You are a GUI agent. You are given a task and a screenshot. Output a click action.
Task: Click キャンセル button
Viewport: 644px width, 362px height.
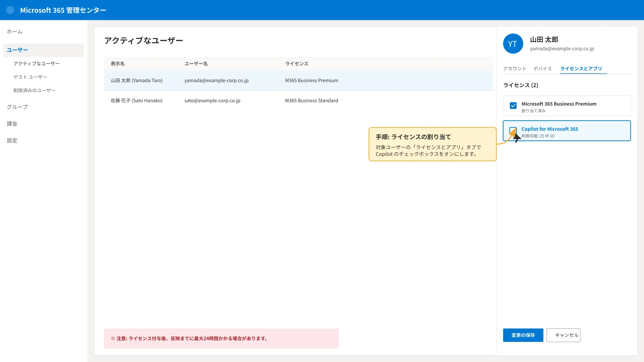(563, 335)
